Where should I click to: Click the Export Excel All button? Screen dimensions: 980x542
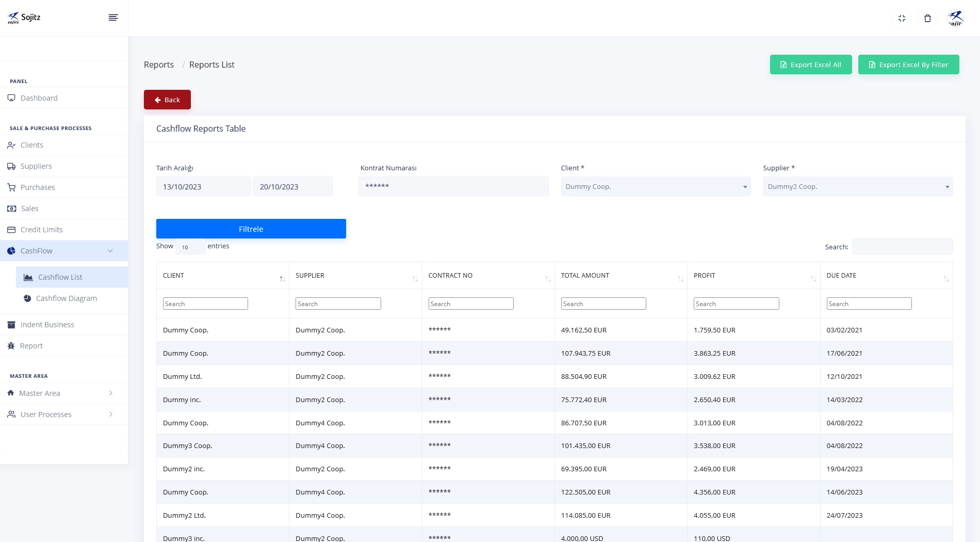coord(811,65)
